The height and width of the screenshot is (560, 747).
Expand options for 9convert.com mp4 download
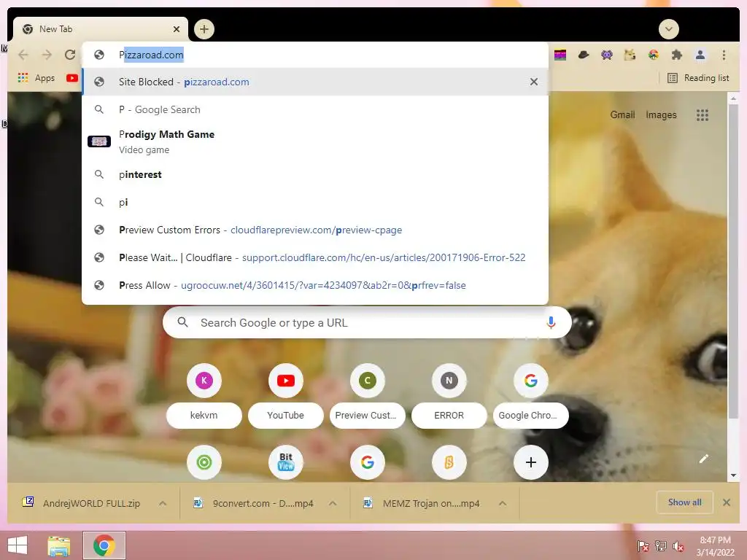point(333,503)
